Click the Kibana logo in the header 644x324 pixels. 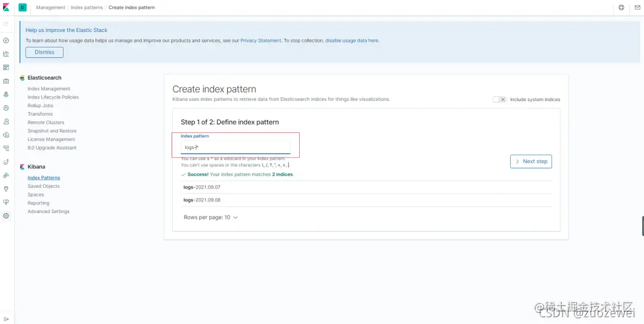[6, 7]
